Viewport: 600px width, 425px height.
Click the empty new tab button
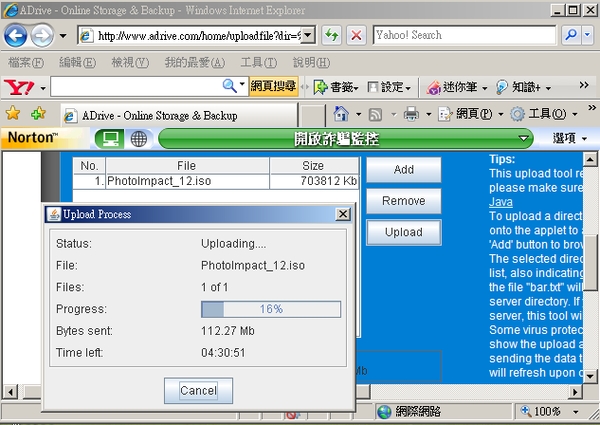[312, 115]
